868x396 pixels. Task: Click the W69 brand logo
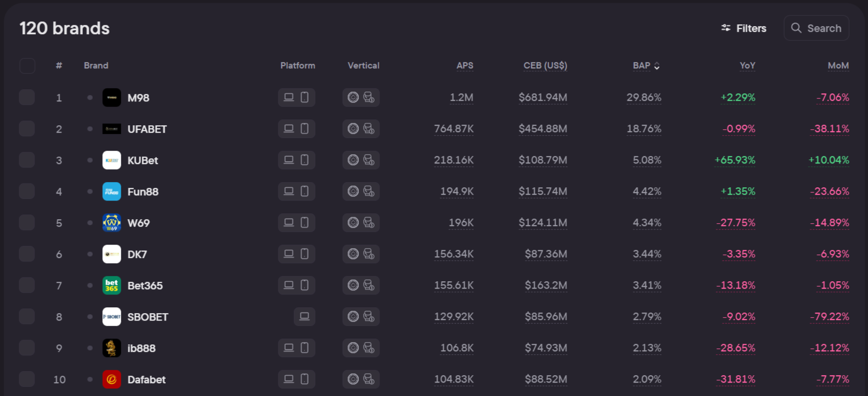pos(111,223)
